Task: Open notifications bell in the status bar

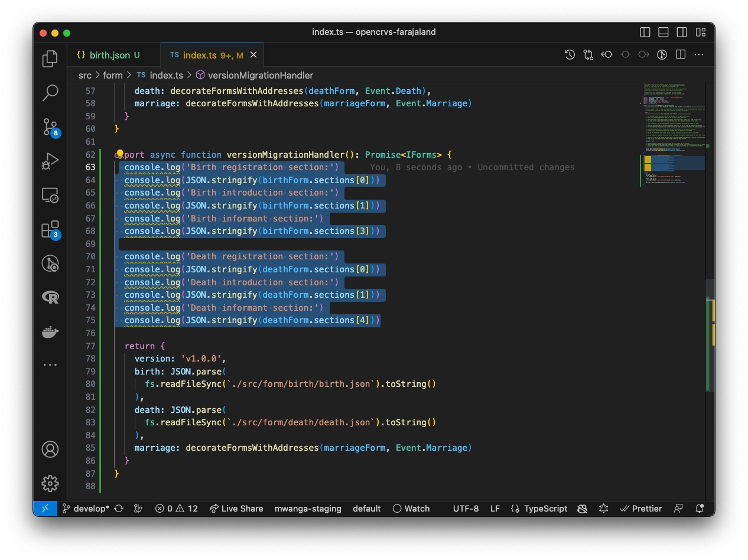Action: point(700,509)
